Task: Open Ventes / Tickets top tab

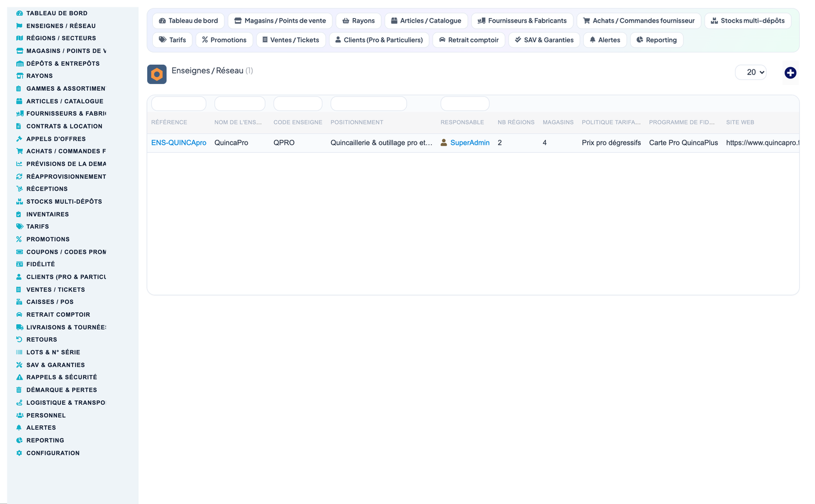Action: tap(291, 40)
